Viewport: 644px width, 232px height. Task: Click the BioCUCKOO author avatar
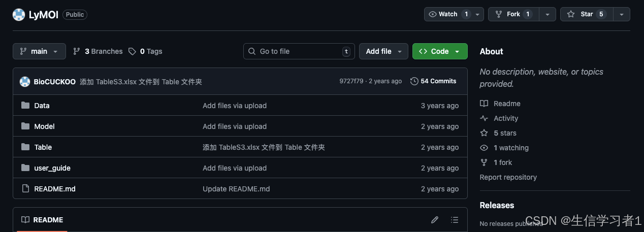pos(25,82)
